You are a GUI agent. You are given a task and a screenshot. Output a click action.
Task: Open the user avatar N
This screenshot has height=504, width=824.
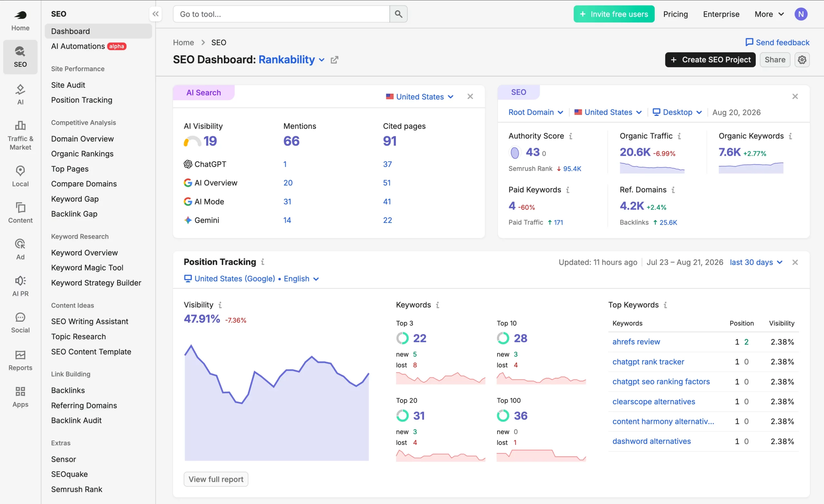801,14
